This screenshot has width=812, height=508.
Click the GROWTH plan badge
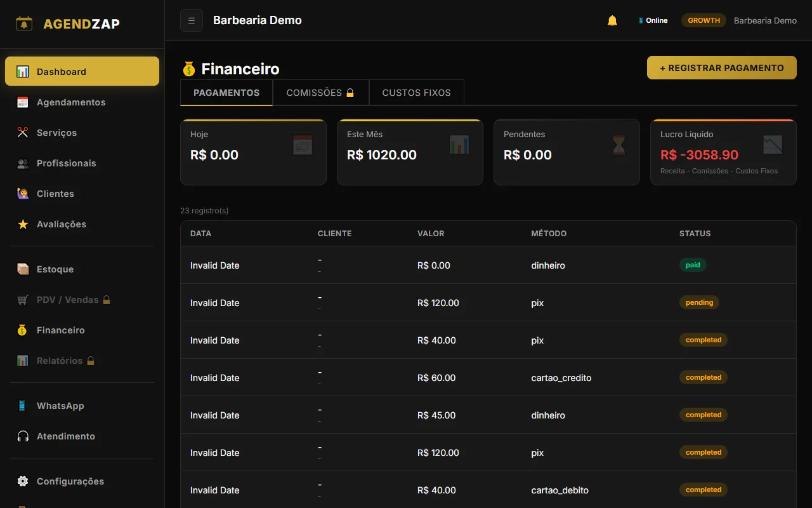click(x=704, y=20)
